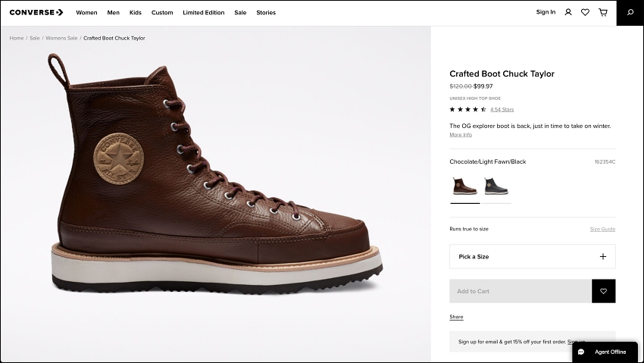The width and height of the screenshot is (644, 363).
Task: Expand More Info description
Action: coord(461,135)
